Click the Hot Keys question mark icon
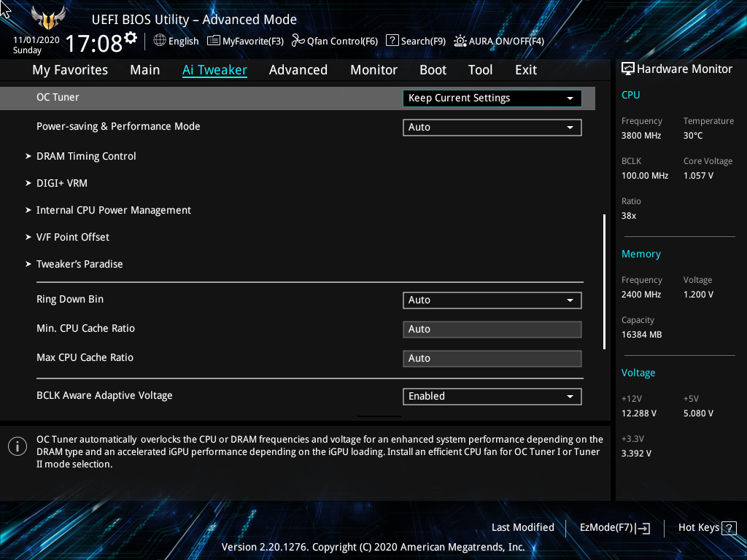Image resolution: width=747 pixels, height=560 pixels. (729, 528)
